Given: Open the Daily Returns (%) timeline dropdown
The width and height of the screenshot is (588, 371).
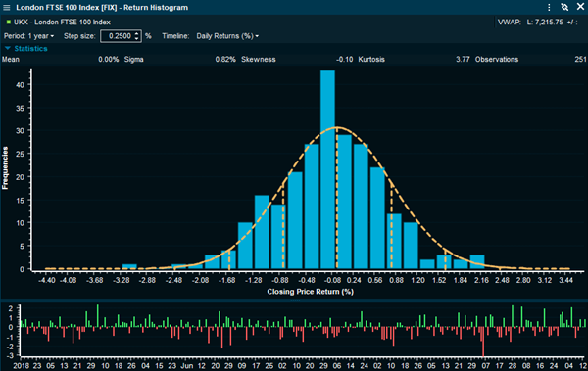Looking at the screenshot, I should coord(227,36).
